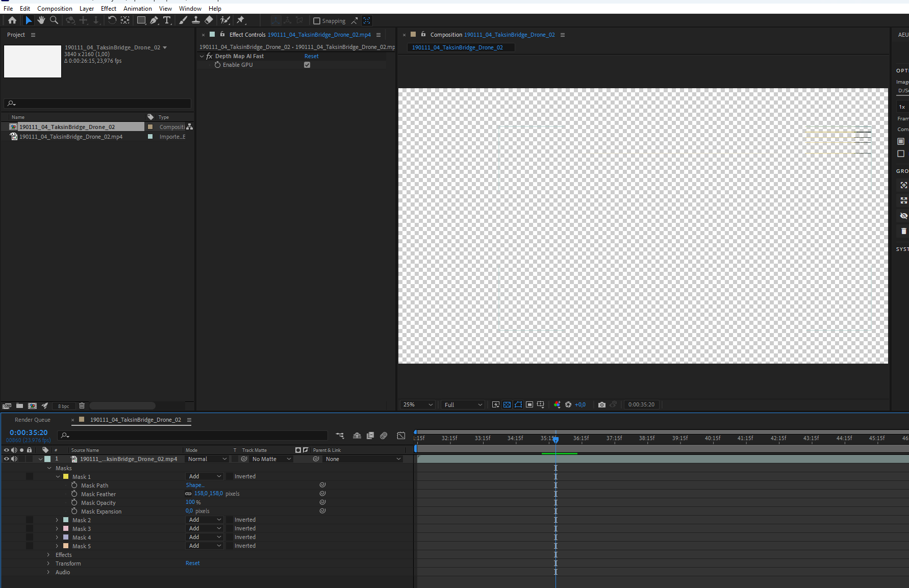
Task: Open the camera snapshot tool in composition panel
Action: [601, 404]
